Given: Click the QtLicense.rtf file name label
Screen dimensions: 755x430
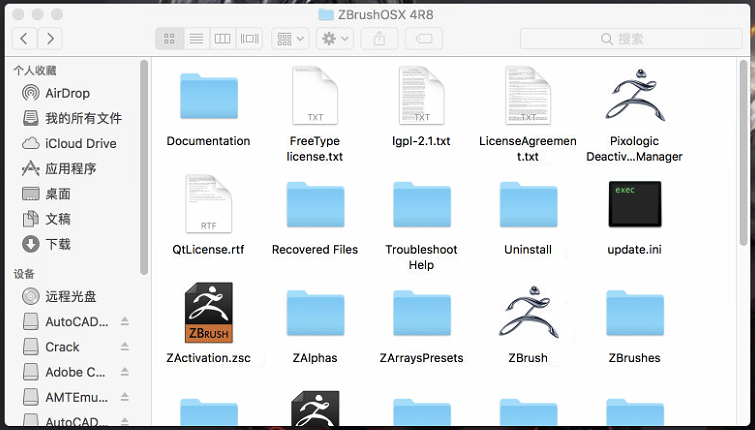Looking at the screenshot, I should click(x=208, y=249).
